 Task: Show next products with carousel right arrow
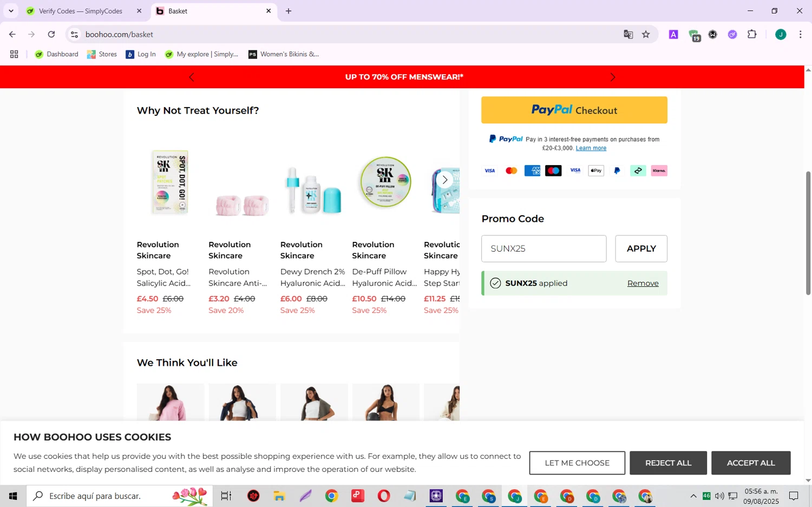(444, 180)
